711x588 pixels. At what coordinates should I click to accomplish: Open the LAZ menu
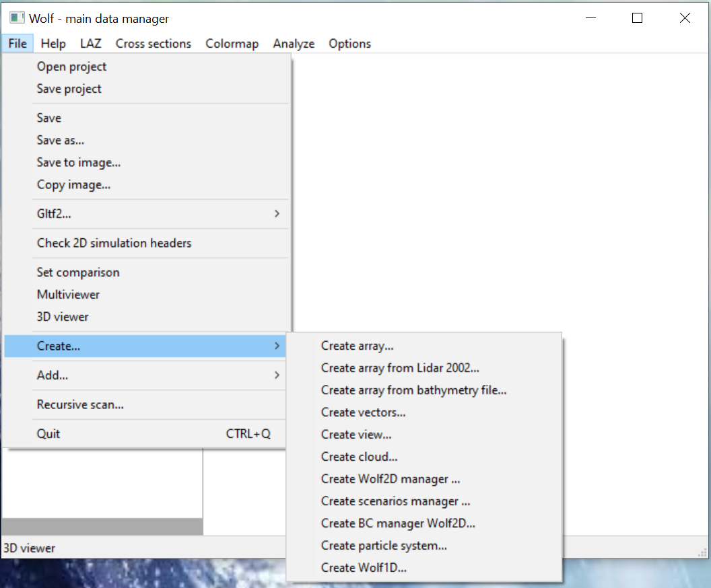[90, 44]
